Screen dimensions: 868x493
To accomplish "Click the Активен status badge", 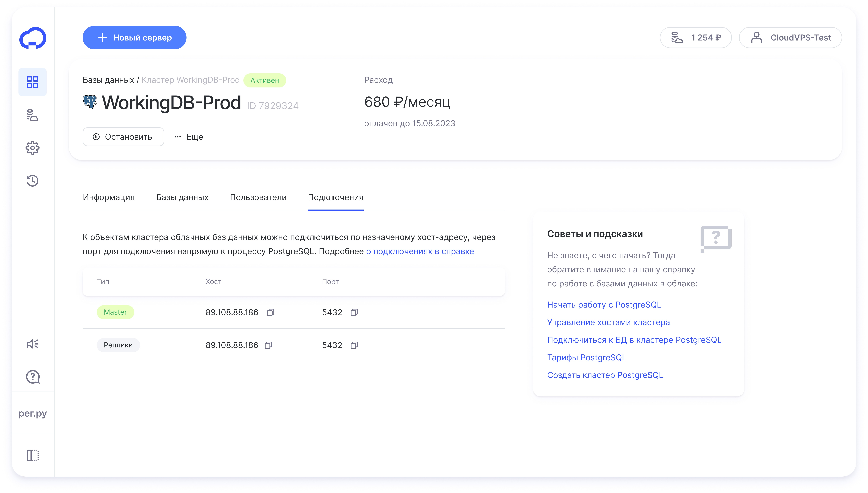I will click(x=265, y=80).
